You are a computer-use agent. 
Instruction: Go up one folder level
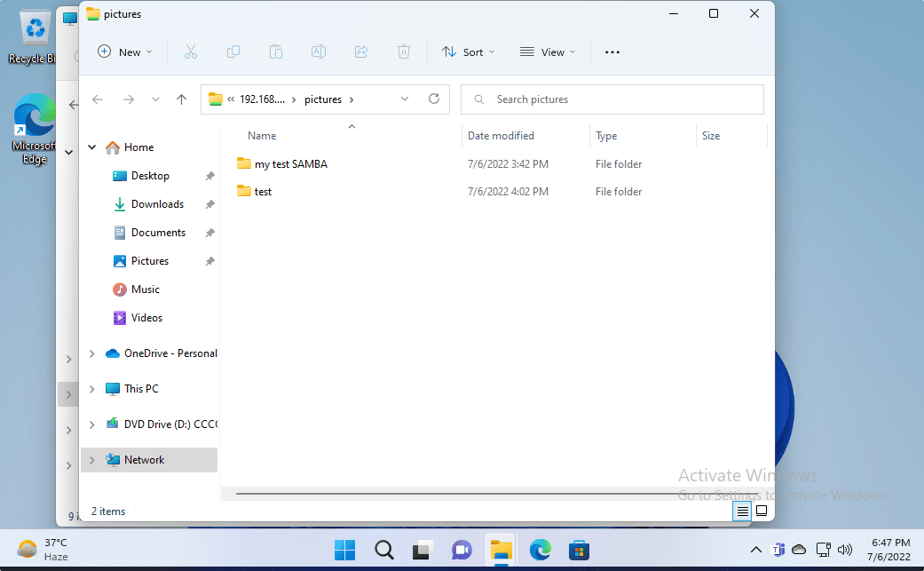182,99
